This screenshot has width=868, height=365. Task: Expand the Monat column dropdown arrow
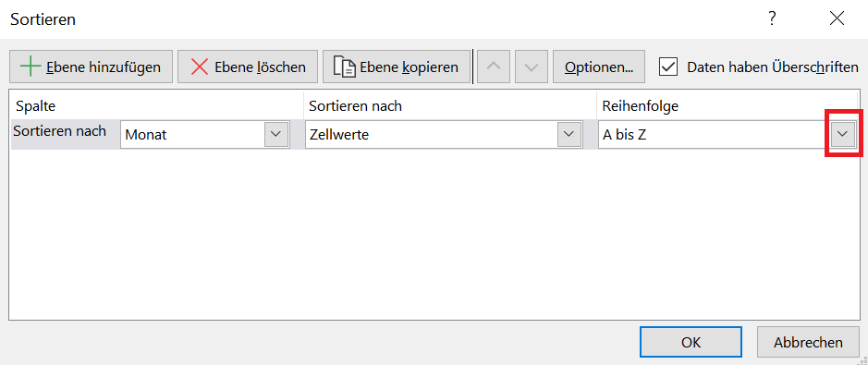point(276,134)
